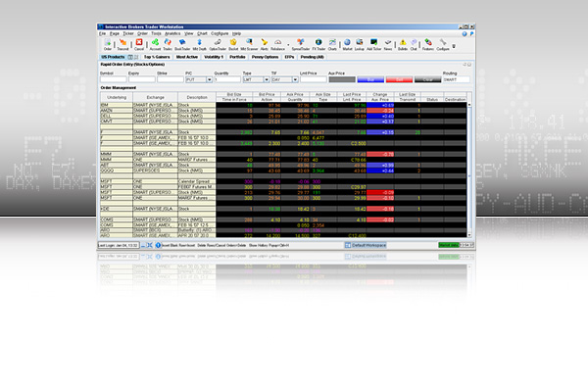Click the Quantity input field
This screenshot has width=588, height=392.
pos(227,79)
